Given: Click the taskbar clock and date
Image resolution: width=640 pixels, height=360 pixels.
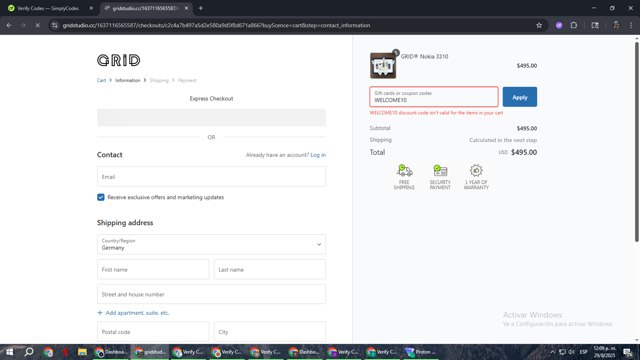Looking at the screenshot, I should coord(605,352).
